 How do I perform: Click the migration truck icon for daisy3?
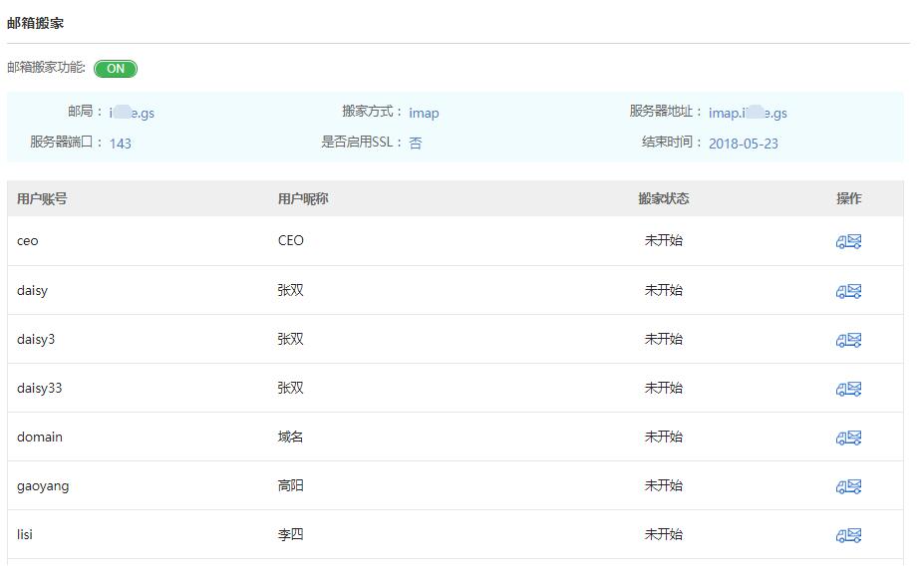click(848, 340)
